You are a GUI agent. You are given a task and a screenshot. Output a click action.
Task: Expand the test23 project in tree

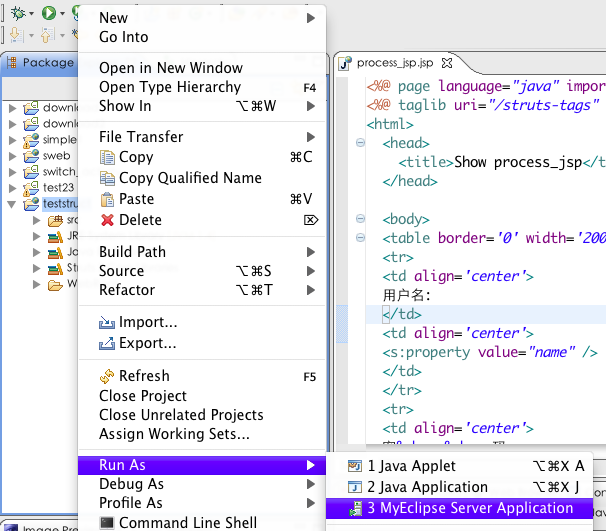tap(12, 188)
